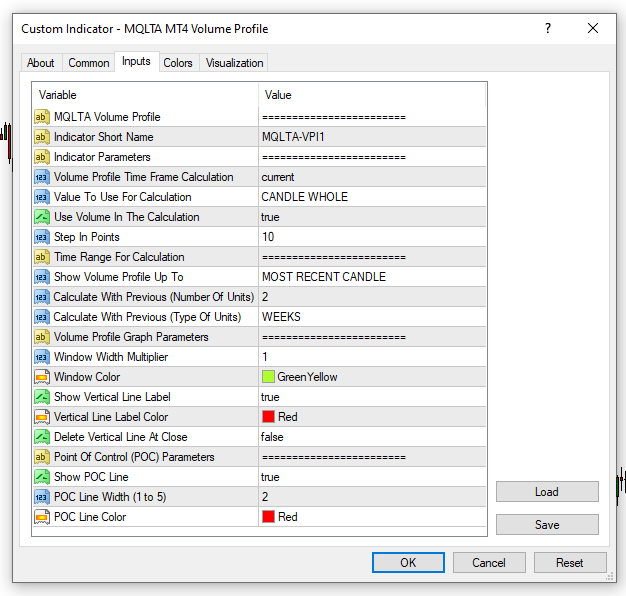Screen dimensions: 626x596
Task: Click the Variable column header
Action: 145,95
